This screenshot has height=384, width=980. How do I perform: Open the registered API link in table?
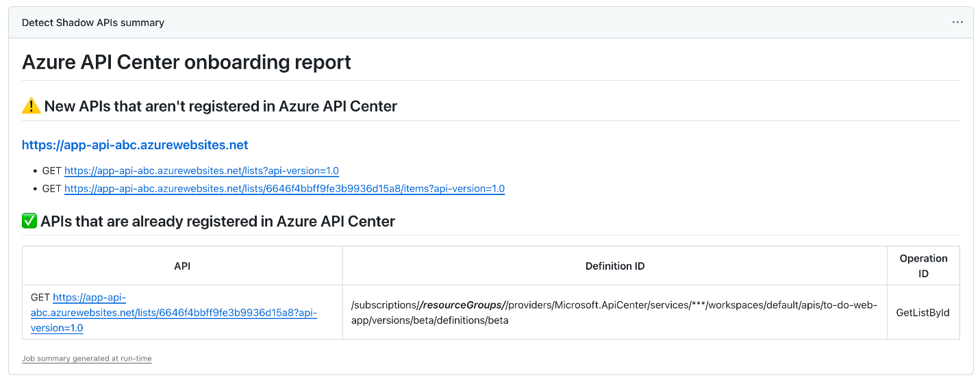click(174, 313)
